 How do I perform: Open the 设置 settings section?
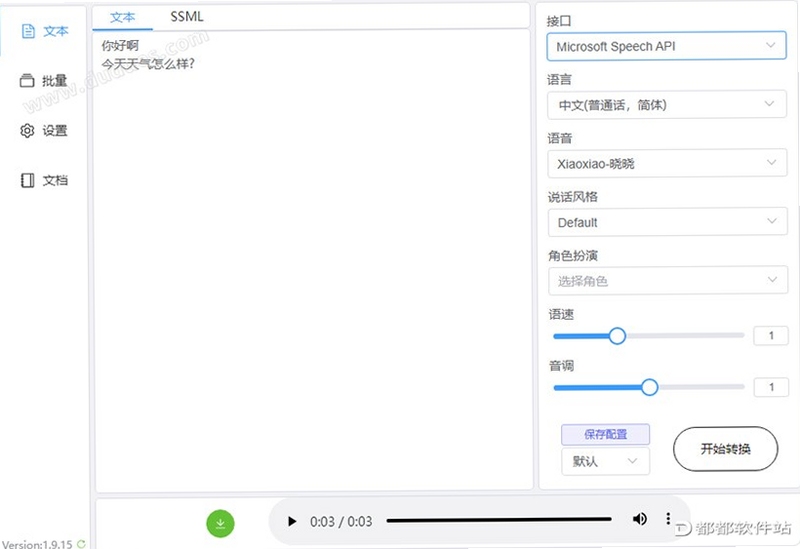tap(43, 131)
